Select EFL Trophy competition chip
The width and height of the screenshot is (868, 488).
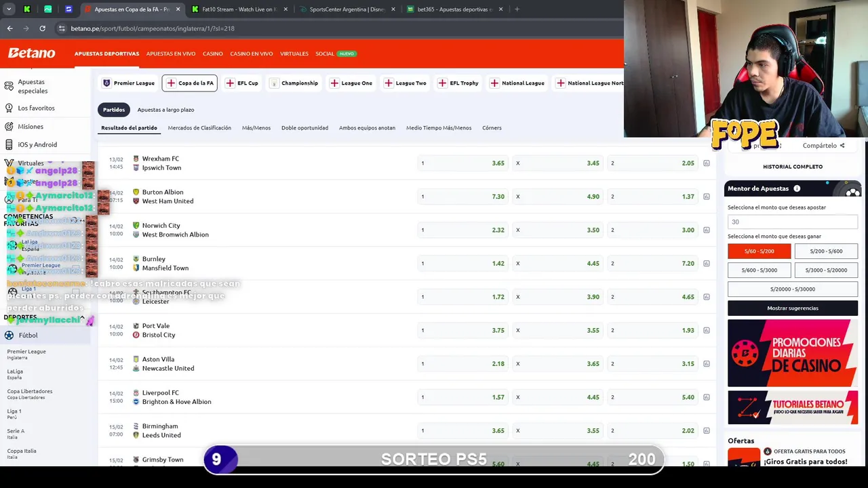tap(459, 83)
